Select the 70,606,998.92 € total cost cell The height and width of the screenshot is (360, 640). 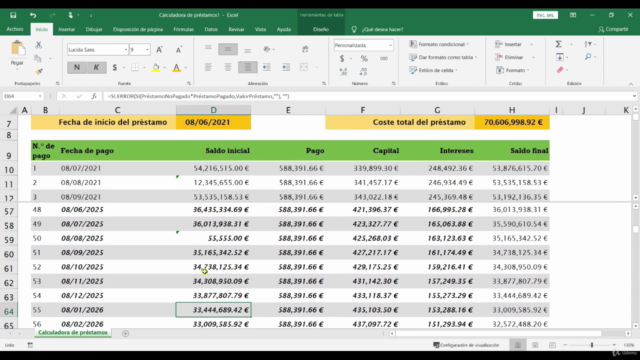pos(512,122)
